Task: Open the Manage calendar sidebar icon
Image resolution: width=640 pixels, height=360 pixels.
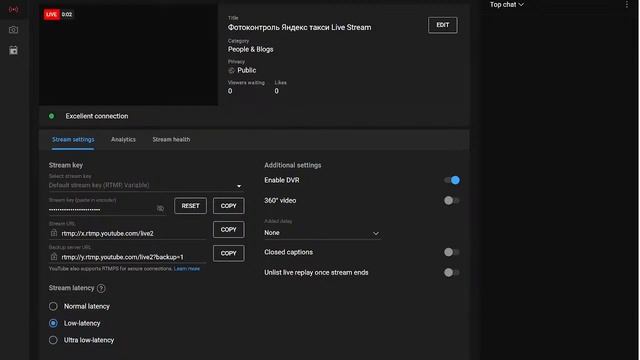Action: tap(13, 50)
